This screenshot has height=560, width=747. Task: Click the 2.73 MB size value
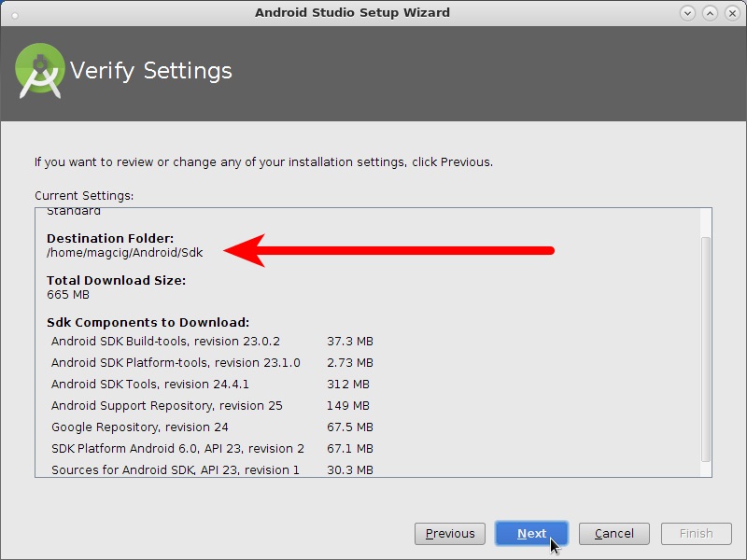tap(350, 363)
